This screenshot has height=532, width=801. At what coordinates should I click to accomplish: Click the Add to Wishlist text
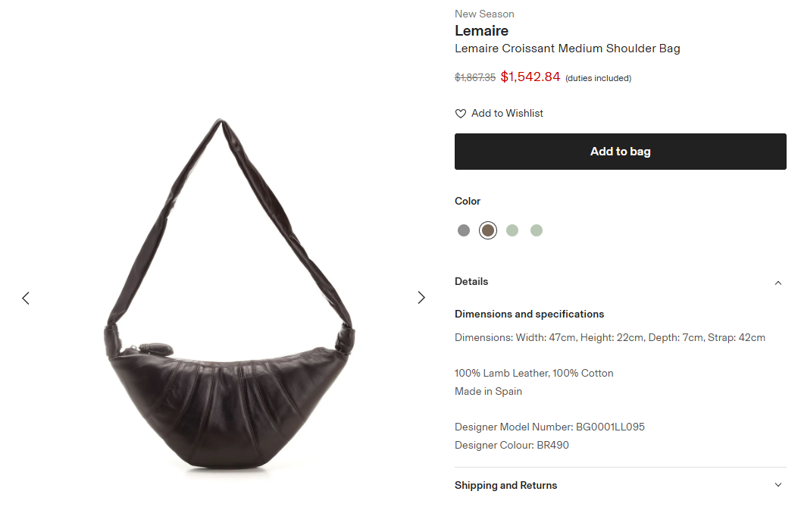pos(507,114)
